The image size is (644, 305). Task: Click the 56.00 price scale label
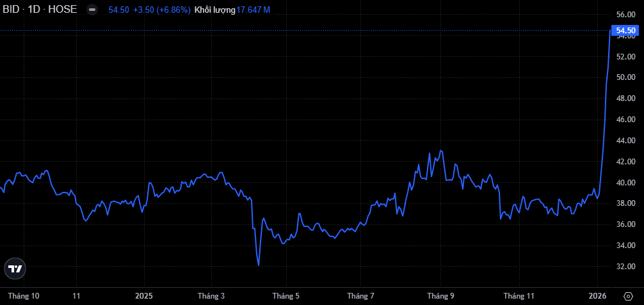[x=625, y=14]
